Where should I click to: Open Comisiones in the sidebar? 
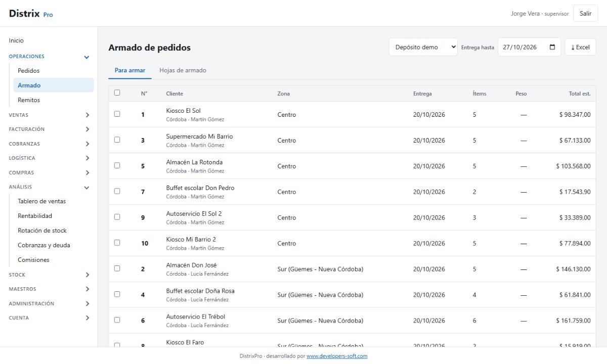point(54,260)
